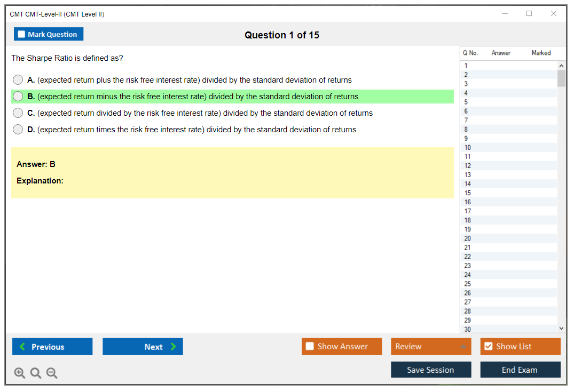Select option D radio button

click(18, 130)
